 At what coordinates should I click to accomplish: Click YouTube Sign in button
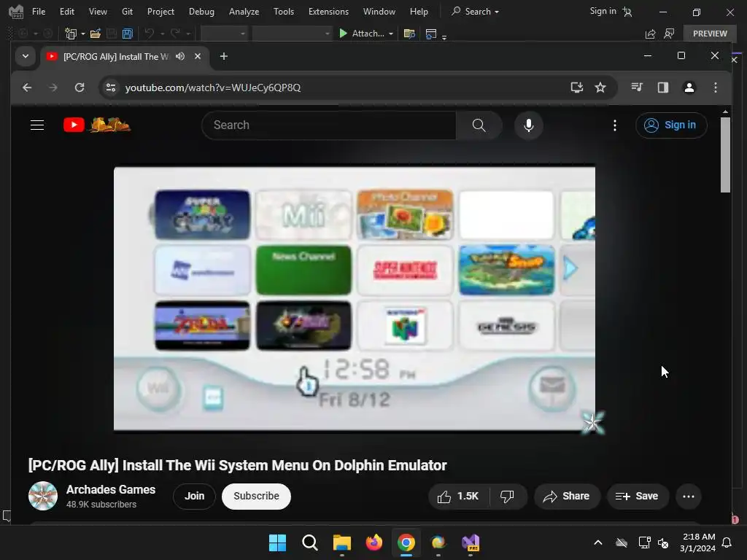click(x=671, y=125)
